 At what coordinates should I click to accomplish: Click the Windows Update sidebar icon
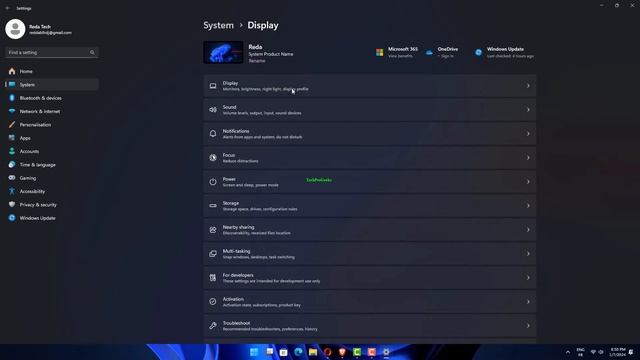pyautogui.click(x=12, y=218)
